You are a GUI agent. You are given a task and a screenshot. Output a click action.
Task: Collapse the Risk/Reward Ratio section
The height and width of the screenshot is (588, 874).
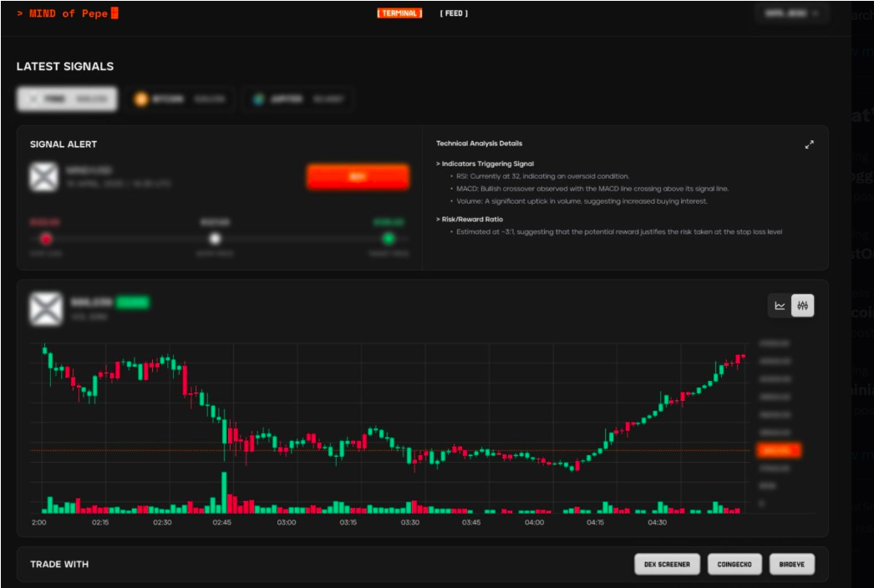(x=470, y=220)
